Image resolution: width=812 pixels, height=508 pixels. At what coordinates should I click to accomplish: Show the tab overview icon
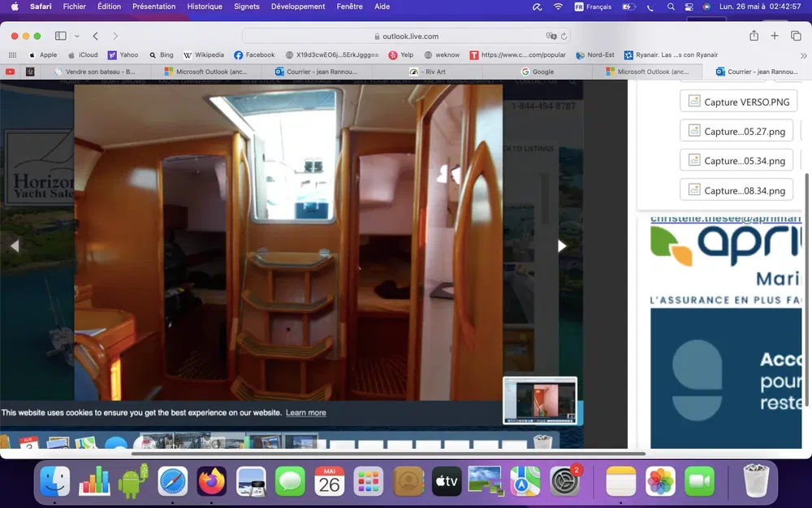pyautogui.click(x=796, y=36)
